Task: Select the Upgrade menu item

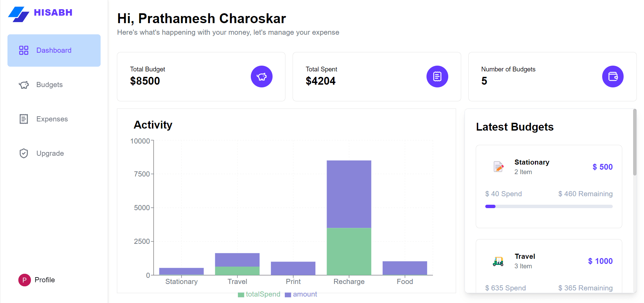Action: pos(50,153)
